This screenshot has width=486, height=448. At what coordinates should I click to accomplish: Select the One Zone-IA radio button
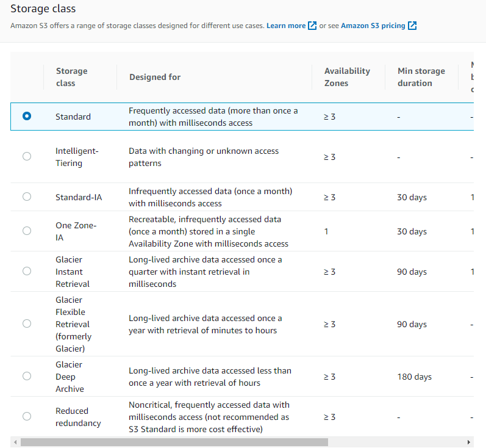pos(27,231)
